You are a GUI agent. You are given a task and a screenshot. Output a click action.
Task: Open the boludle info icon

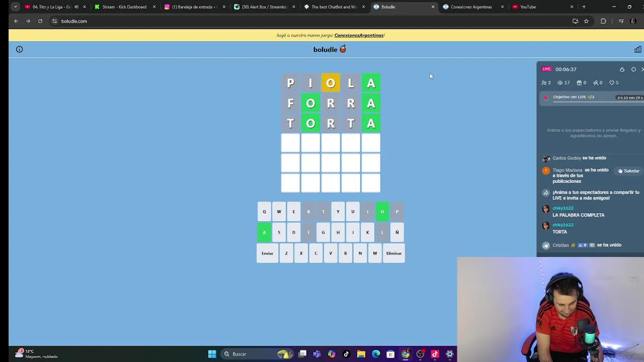pos(19,49)
